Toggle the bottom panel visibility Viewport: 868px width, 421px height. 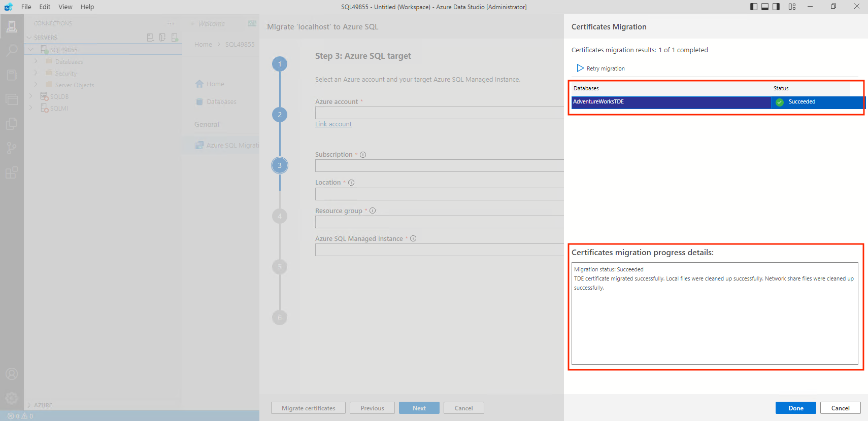click(x=765, y=7)
